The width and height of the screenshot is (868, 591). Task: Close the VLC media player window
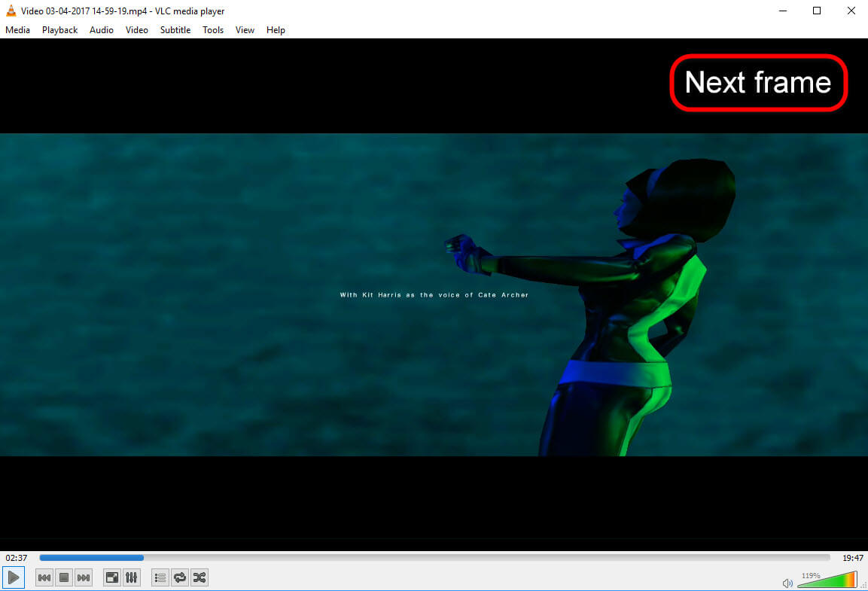[x=851, y=11]
